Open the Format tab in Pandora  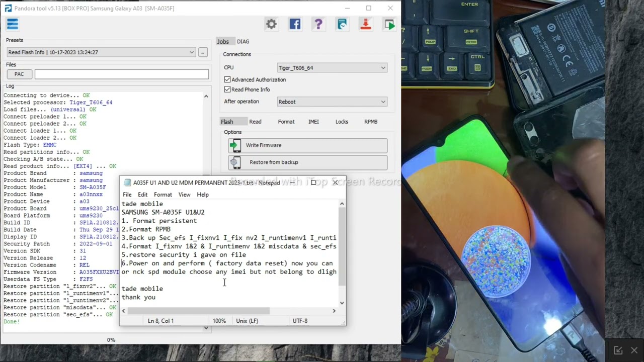point(286,122)
